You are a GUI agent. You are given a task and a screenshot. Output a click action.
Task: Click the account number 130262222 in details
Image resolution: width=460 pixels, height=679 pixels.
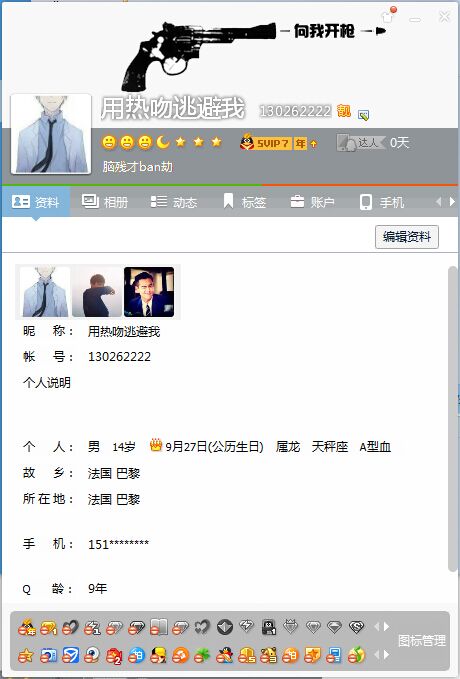120,357
